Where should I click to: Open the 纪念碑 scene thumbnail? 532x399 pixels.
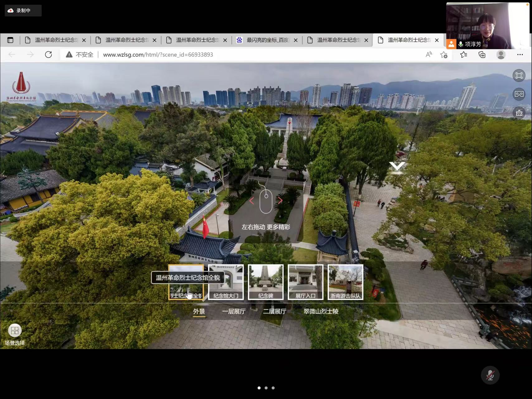[x=266, y=282]
